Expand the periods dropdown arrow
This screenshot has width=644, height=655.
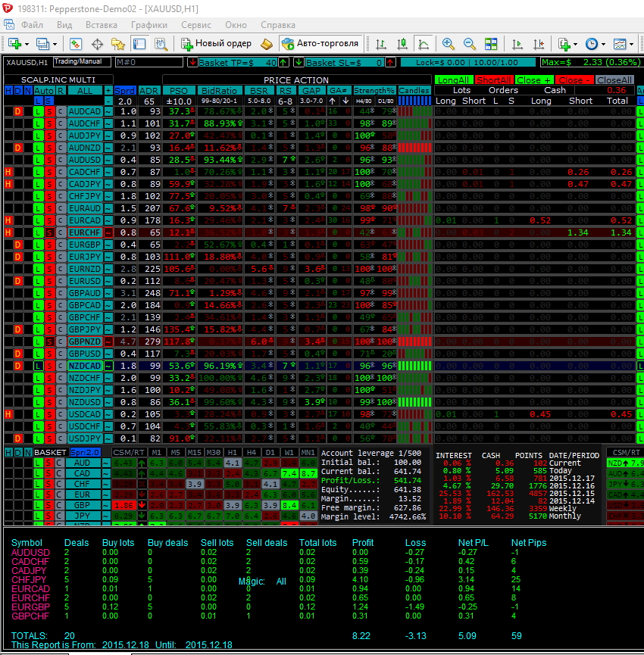click(603, 44)
